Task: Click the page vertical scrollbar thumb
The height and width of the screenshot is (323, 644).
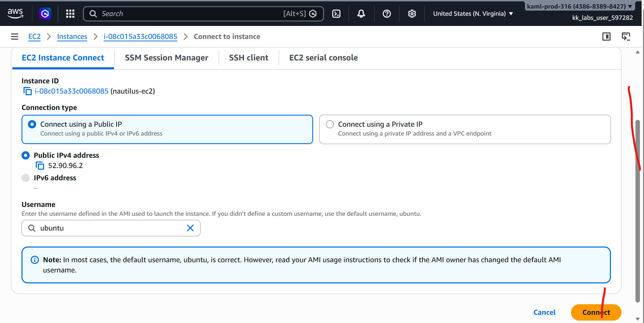Action: pyautogui.click(x=638, y=211)
